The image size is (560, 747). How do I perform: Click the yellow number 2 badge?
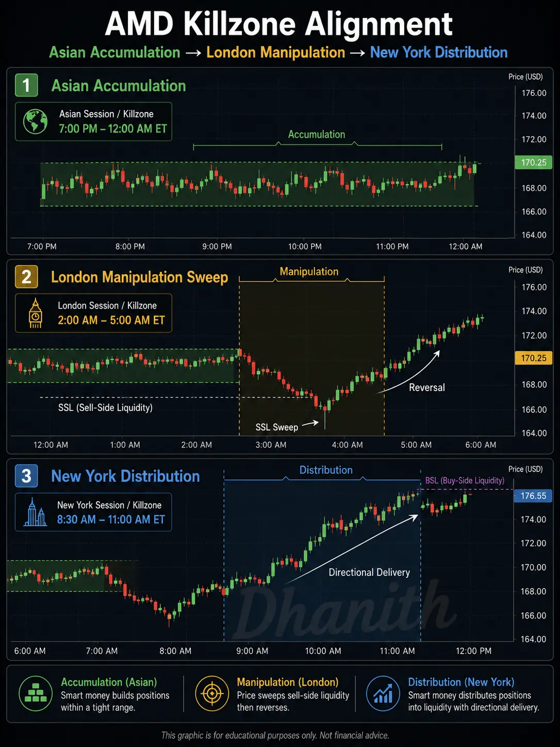coord(26,277)
